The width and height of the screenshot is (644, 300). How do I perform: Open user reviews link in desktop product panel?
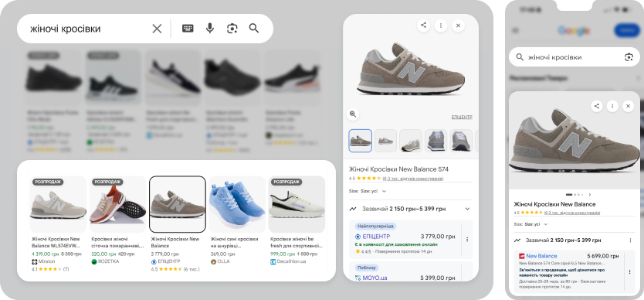point(413,179)
